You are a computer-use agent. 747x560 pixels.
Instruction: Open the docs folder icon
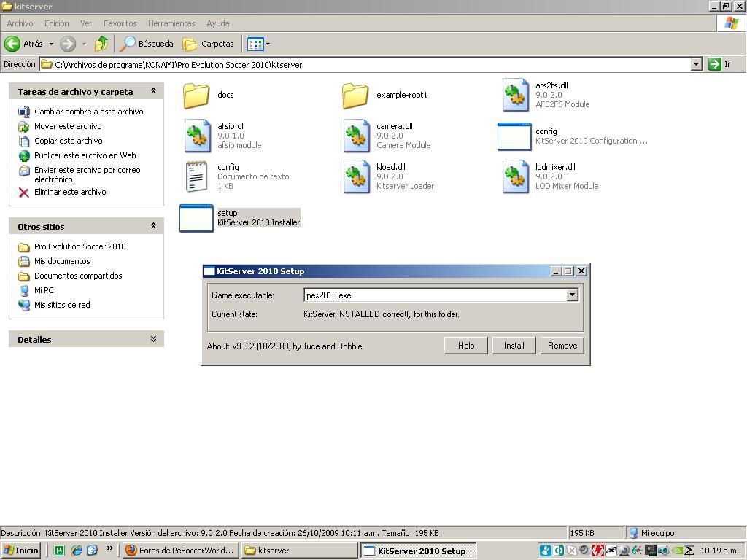point(196,96)
